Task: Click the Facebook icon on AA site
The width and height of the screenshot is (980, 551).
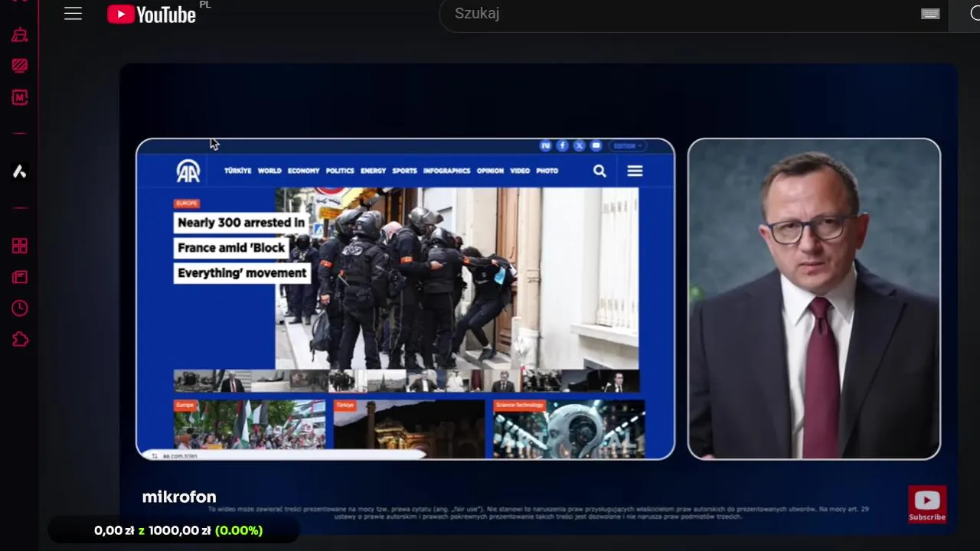Action: click(x=562, y=145)
